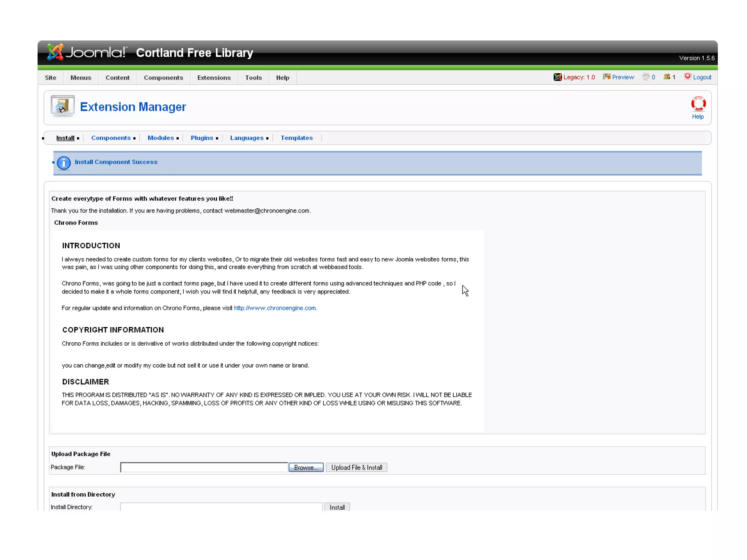This screenshot has height=560, width=747.
Task: Switch to the Languages tab
Action: 247,138
